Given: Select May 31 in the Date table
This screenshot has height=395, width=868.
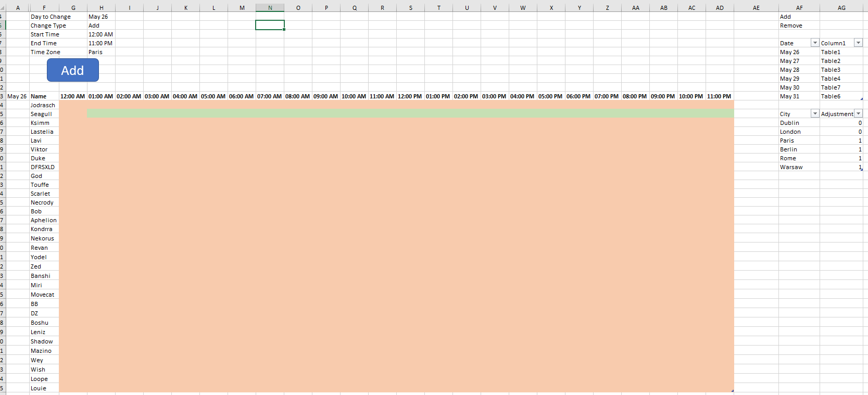Looking at the screenshot, I should (x=799, y=96).
